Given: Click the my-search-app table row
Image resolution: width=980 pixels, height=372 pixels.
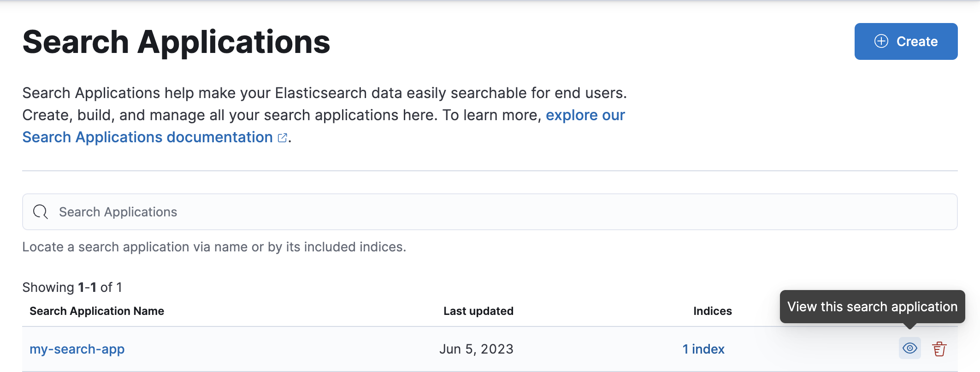Looking at the screenshot, I should click(x=323, y=349).
